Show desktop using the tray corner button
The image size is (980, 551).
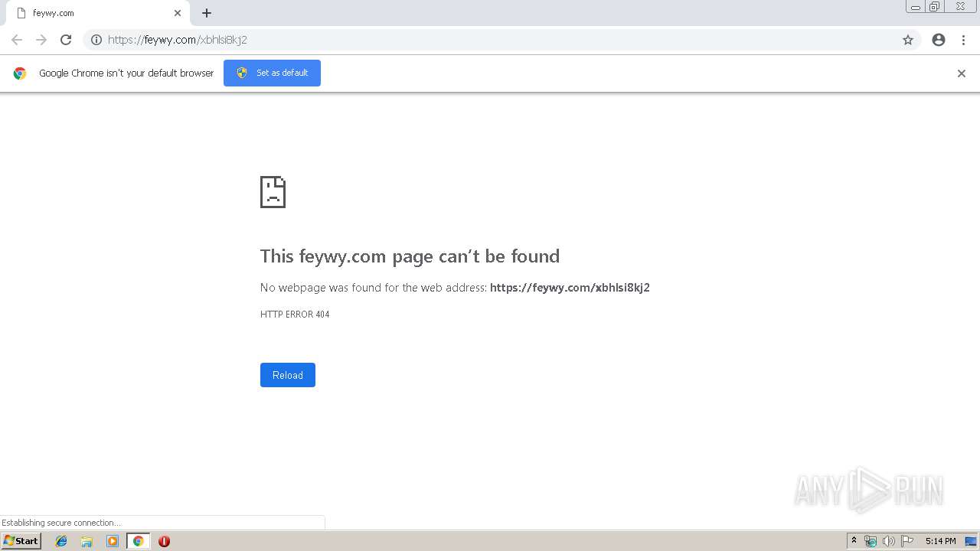pos(971,541)
